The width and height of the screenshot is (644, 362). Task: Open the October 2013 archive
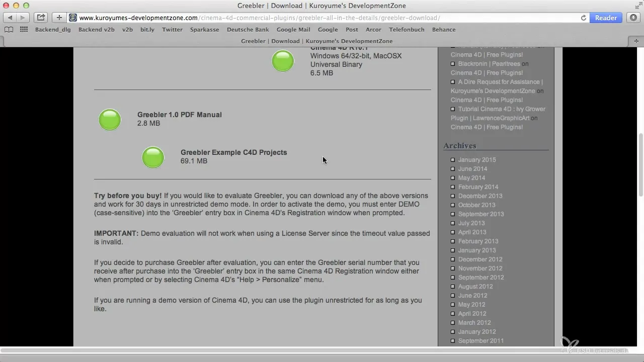[x=476, y=205]
